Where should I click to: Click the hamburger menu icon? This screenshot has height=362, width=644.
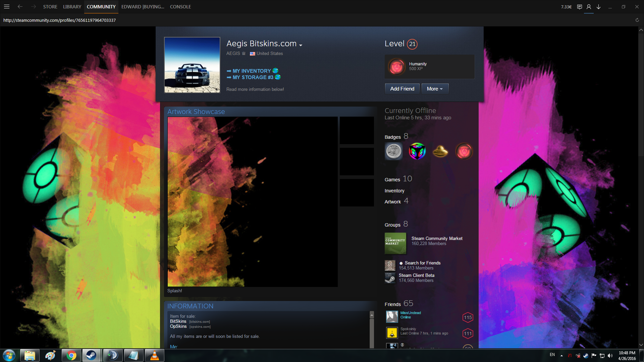(6, 7)
